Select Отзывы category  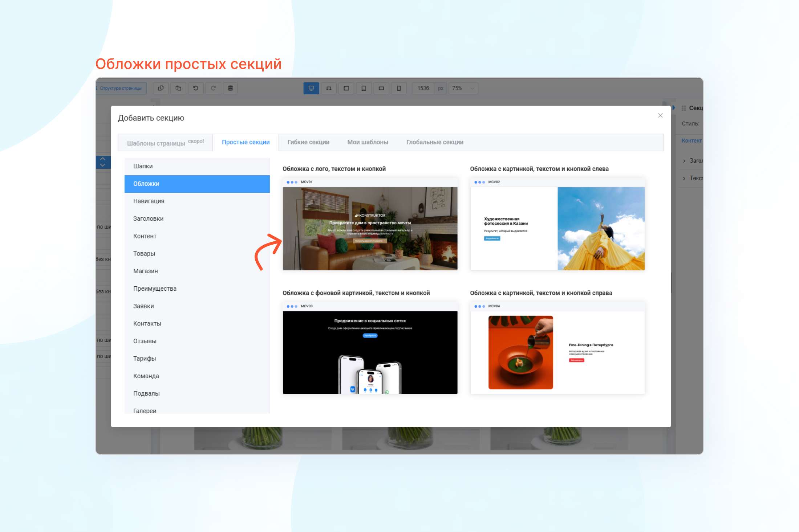[197, 341]
